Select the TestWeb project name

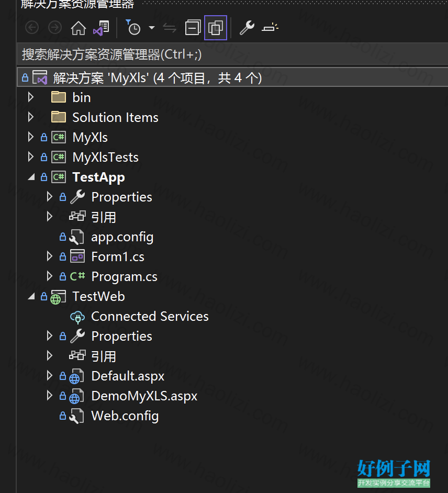pos(99,297)
